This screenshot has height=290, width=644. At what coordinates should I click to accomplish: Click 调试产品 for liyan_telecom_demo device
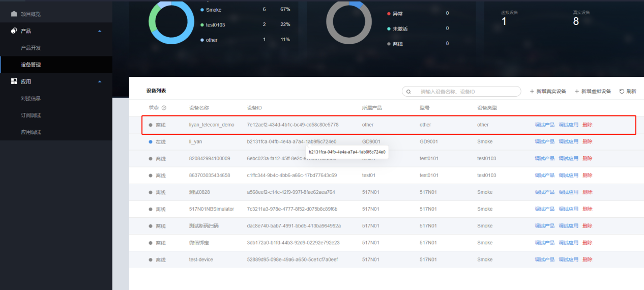point(544,125)
